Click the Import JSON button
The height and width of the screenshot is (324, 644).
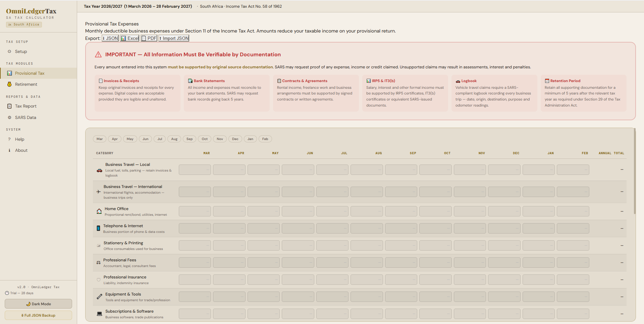[x=174, y=39]
